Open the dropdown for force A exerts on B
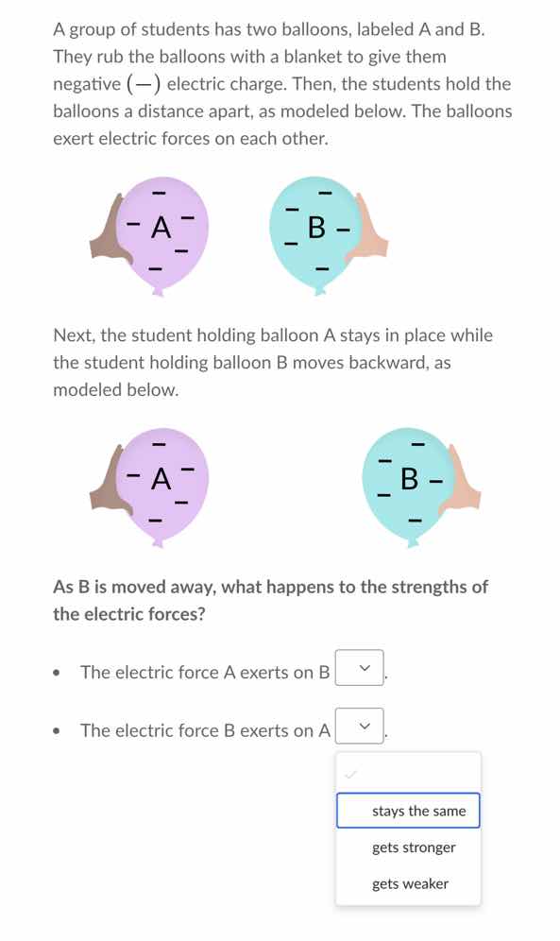Image resolution: width=560 pixels, height=941 pixels. pos(360,667)
